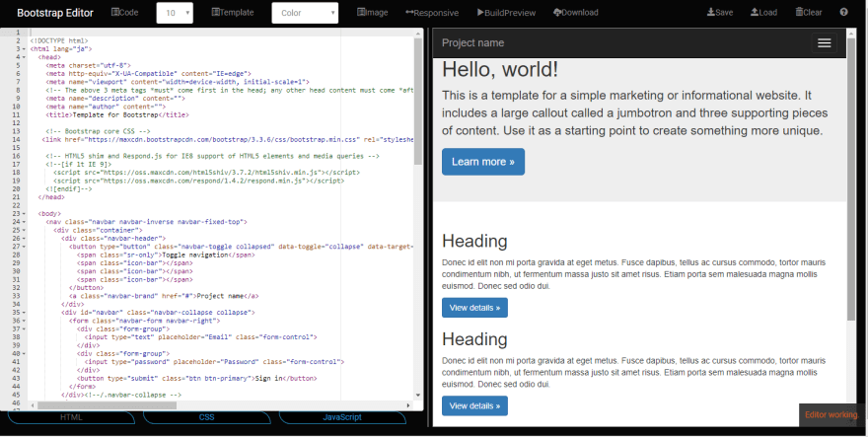This screenshot has width=868, height=437.
Task: Collapse the form fold on line 36
Action: [x=25, y=321]
